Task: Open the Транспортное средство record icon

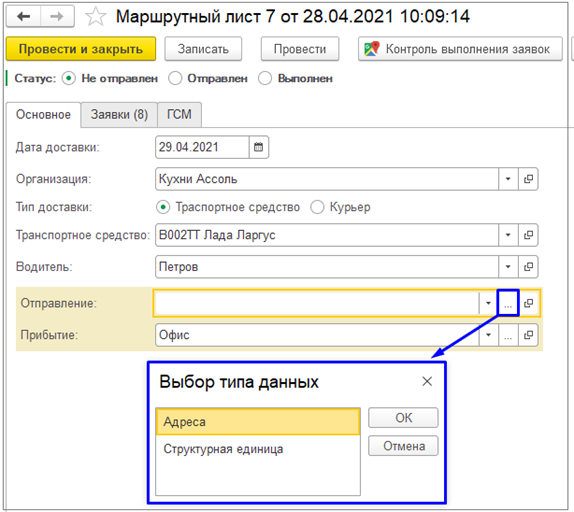Action: click(528, 235)
